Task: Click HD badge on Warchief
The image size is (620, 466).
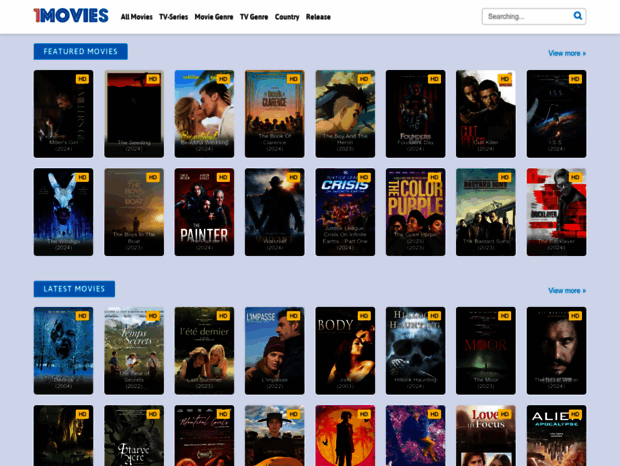Action: [293, 177]
